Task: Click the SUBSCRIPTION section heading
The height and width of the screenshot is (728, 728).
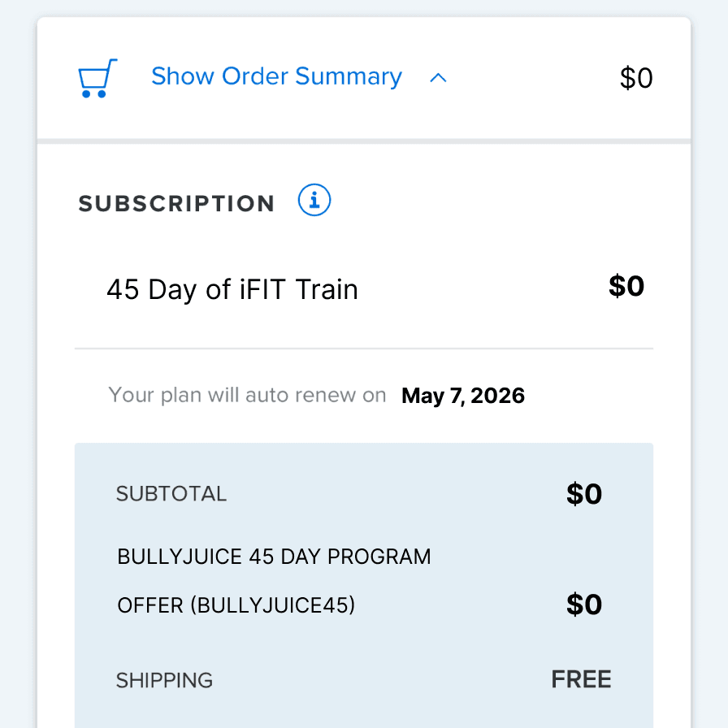Action: [x=176, y=203]
